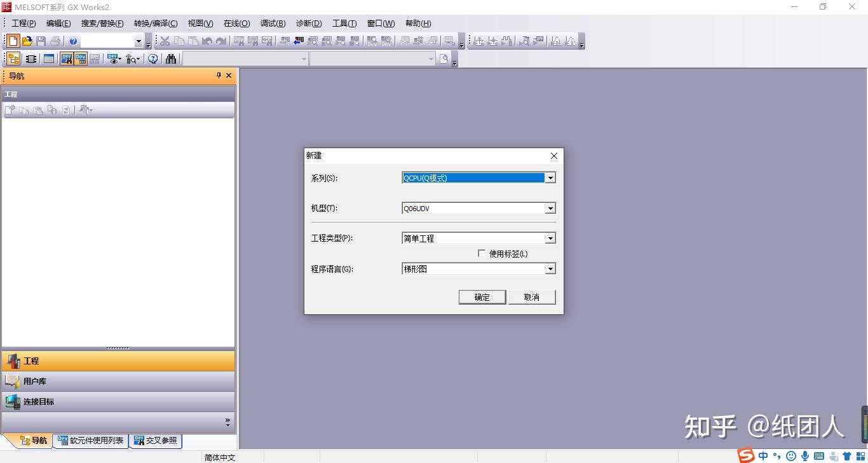Screen dimensions: 868x463
Task: Click the binoculars find icon
Action: pos(171,59)
